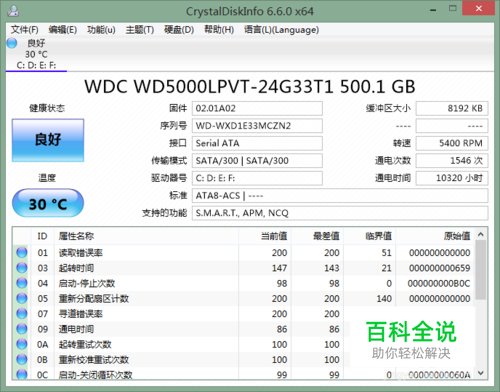Image resolution: width=500 pixels, height=392 pixels.
Task: Click the 30 °C temperature button
Action: (48, 203)
